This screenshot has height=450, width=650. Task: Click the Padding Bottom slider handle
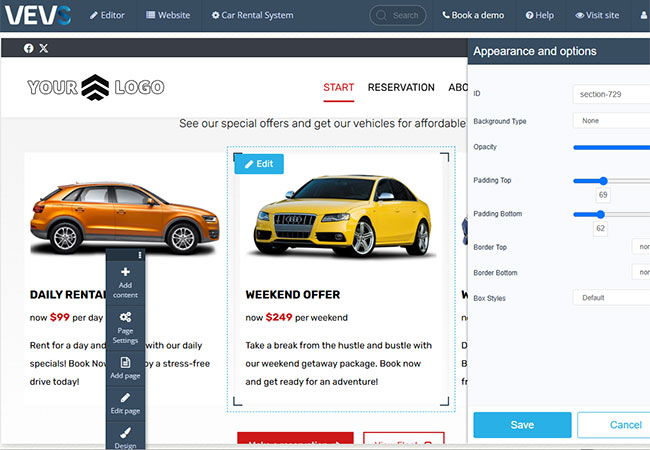[x=601, y=214]
